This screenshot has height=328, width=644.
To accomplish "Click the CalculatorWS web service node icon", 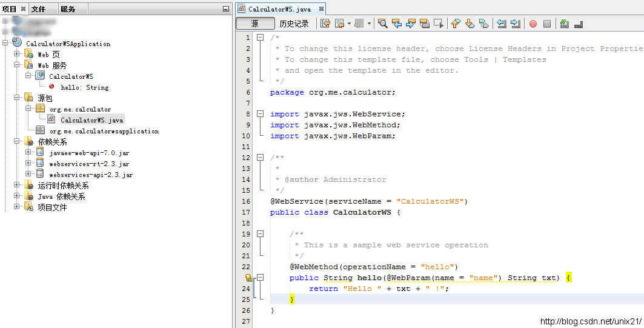I will point(40,75).
